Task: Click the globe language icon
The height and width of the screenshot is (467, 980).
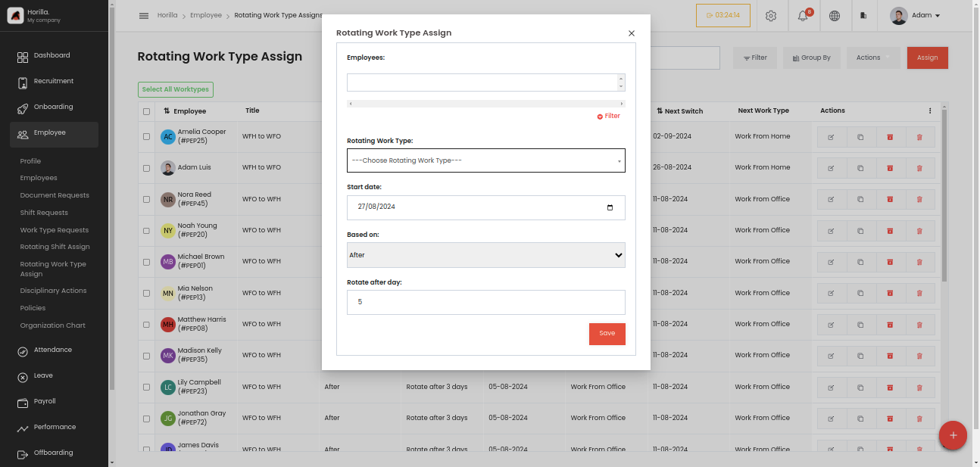Action: tap(835, 16)
